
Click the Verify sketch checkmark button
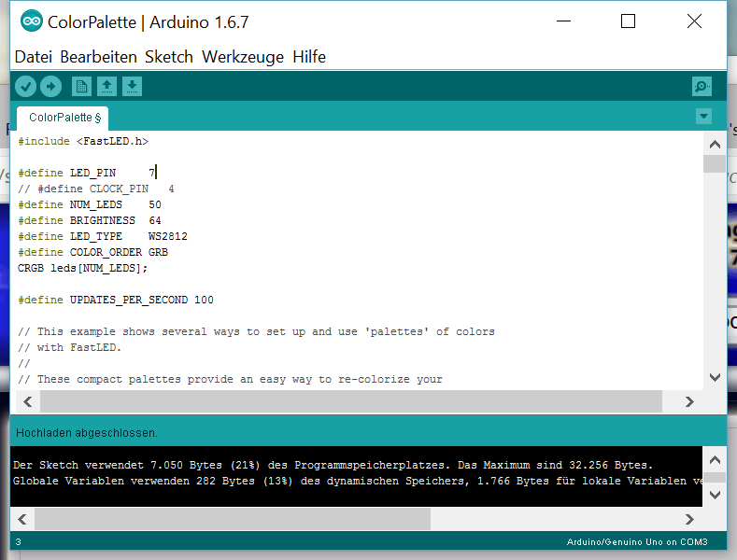tap(25, 87)
